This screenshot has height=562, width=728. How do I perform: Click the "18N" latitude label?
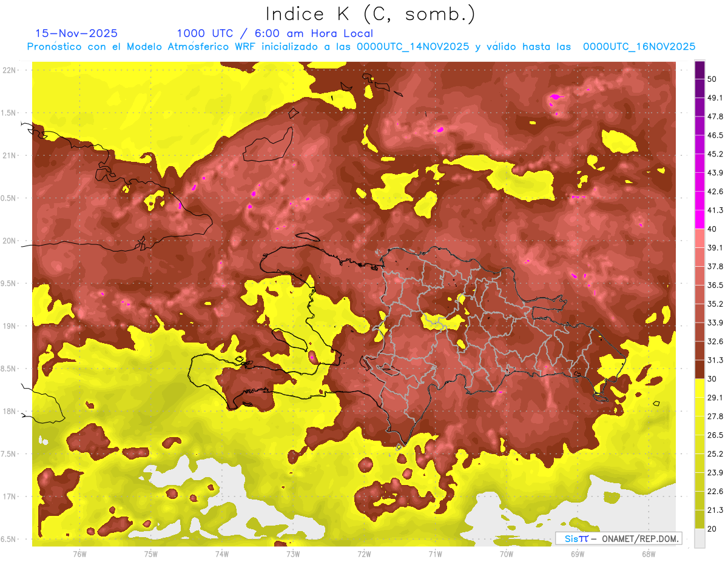click(x=9, y=411)
